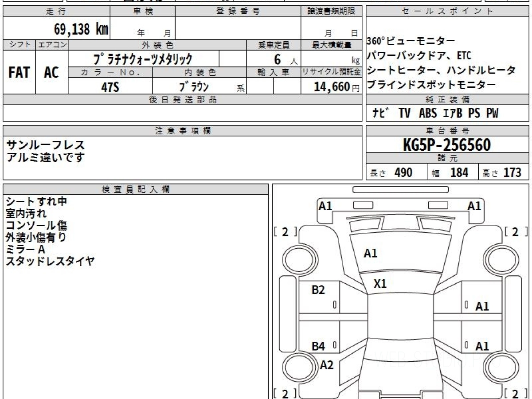
Task: Click the TV equipment entry
Action: pyautogui.click(x=404, y=113)
